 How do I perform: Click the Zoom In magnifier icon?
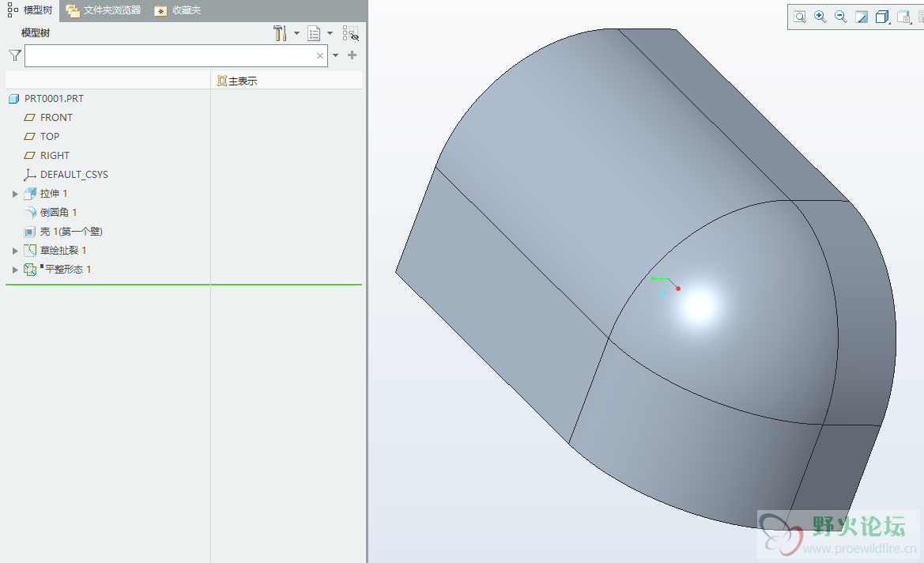[x=820, y=17]
